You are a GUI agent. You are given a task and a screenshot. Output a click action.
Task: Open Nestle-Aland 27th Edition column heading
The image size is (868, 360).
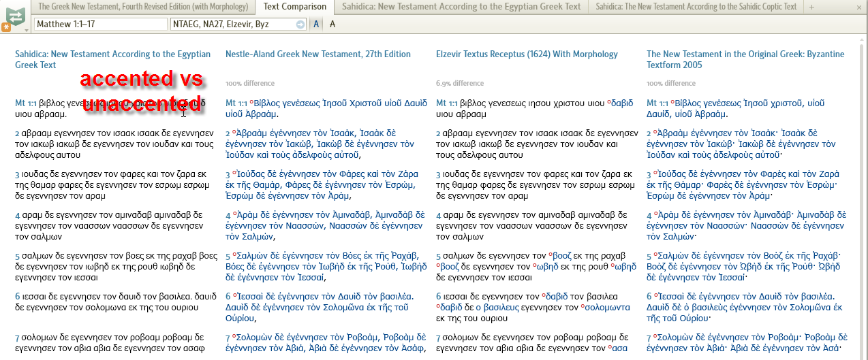tap(318, 54)
